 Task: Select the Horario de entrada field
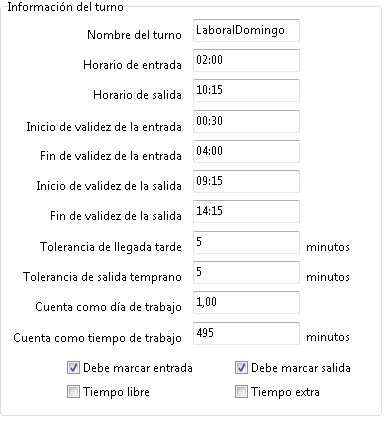[x=246, y=60]
